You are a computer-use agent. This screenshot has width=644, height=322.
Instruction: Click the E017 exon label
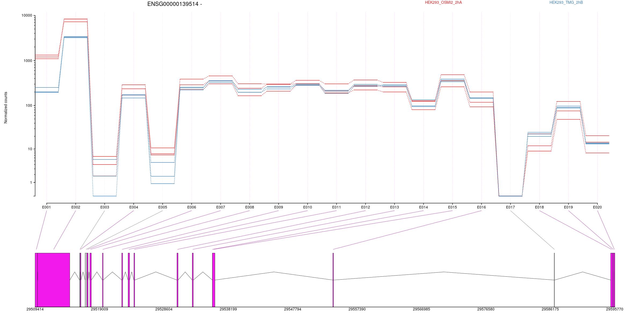[x=510, y=207]
